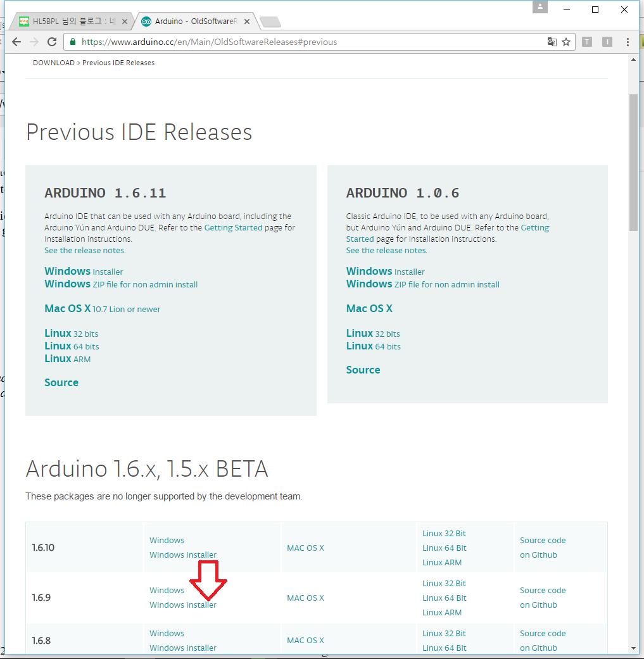The height and width of the screenshot is (659, 644).
Task: Open Source code on Github for 1.6.8
Action: pos(543,641)
